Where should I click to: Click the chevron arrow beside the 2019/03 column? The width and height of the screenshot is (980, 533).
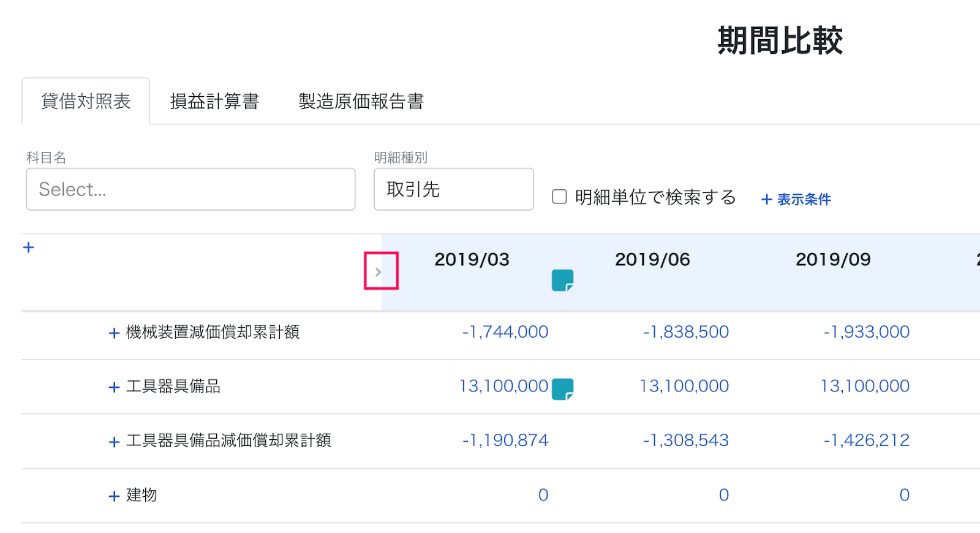(379, 272)
